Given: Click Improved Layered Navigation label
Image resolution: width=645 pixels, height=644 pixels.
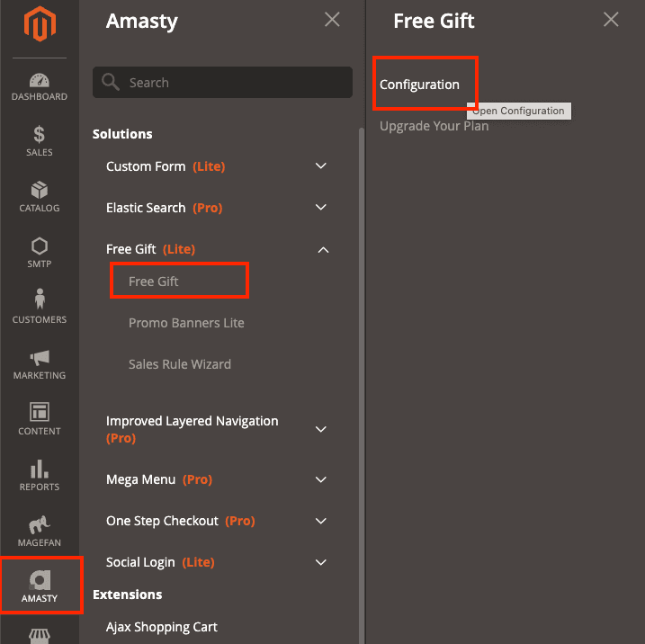Looking at the screenshot, I should (x=193, y=429).
